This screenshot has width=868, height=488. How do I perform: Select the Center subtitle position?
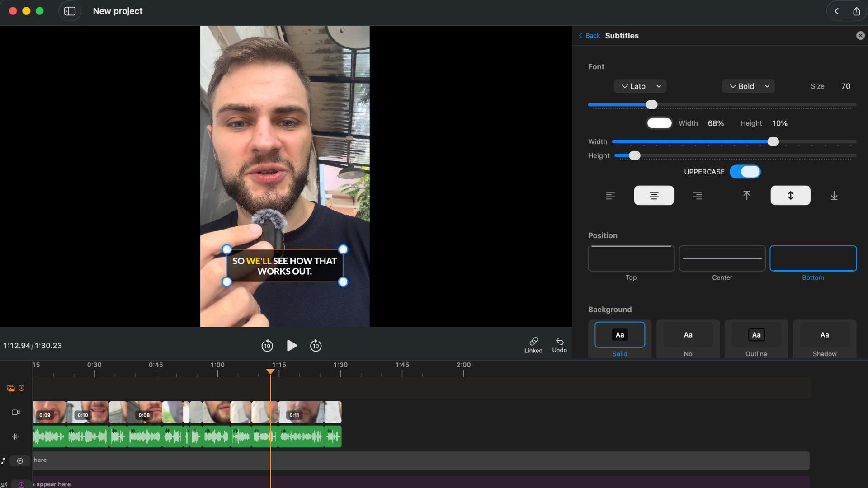pyautogui.click(x=722, y=259)
